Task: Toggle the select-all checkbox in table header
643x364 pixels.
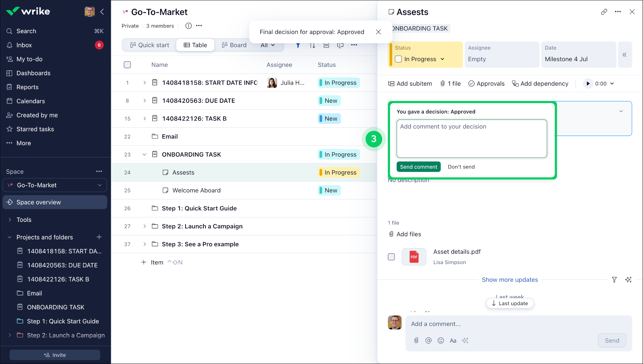Action: (x=127, y=65)
